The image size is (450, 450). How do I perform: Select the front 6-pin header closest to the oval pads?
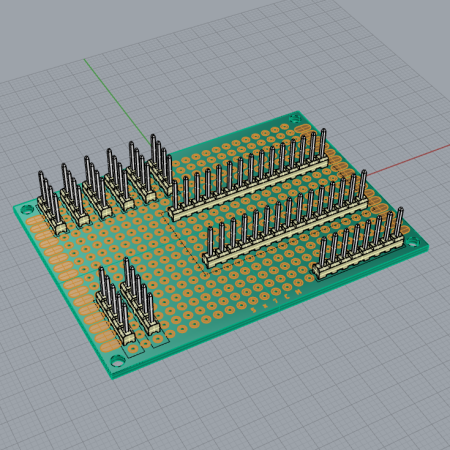(116, 307)
